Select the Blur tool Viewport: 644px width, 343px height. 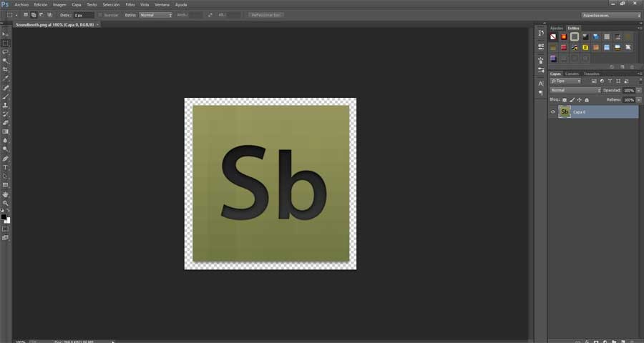pyautogui.click(x=5, y=141)
